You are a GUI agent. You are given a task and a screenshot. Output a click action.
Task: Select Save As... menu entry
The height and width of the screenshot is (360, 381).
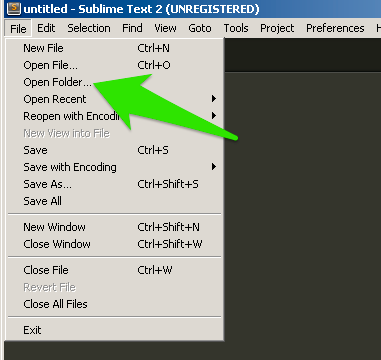(x=114, y=184)
